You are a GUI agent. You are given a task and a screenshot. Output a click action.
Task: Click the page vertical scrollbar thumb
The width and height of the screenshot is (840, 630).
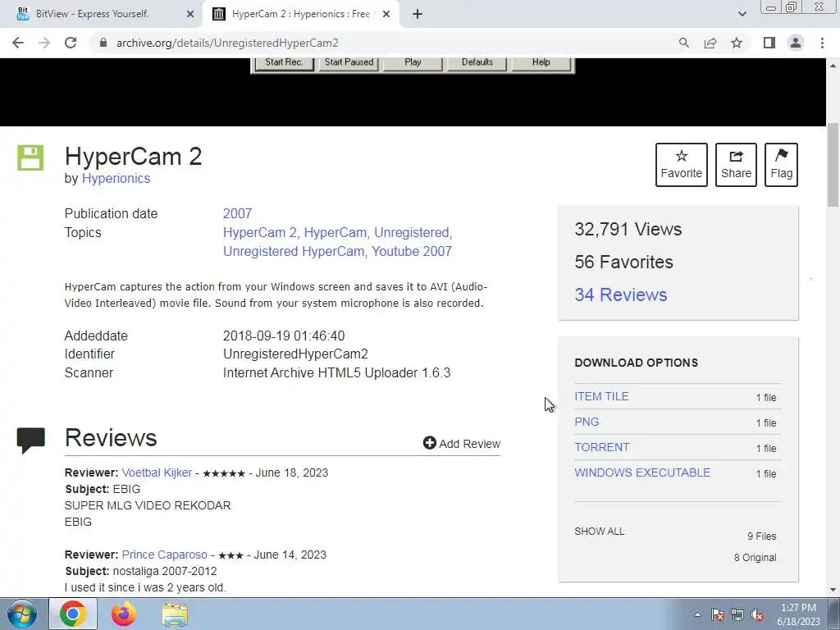[x=833, y=164]
